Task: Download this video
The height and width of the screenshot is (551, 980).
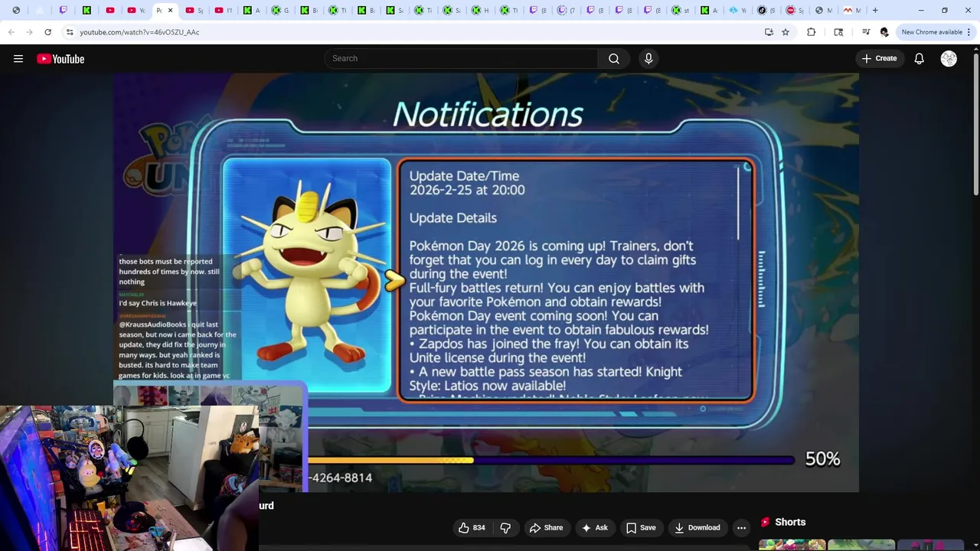Action: click(697, 527)
